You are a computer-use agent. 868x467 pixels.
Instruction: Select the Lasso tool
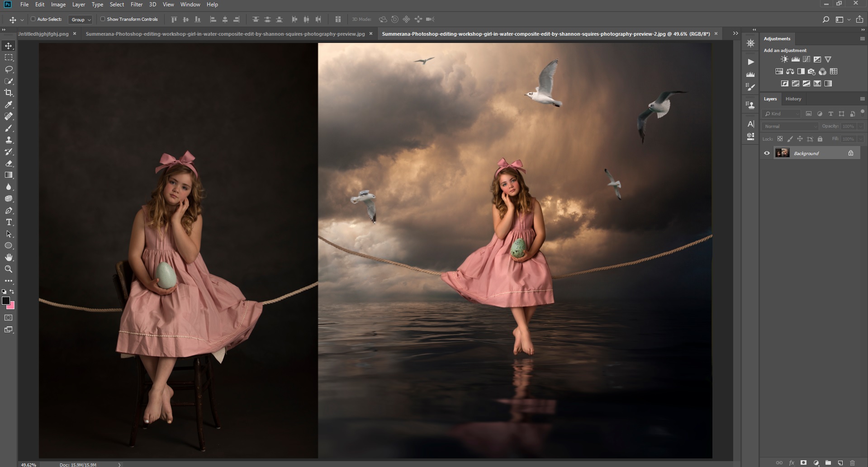9,69
